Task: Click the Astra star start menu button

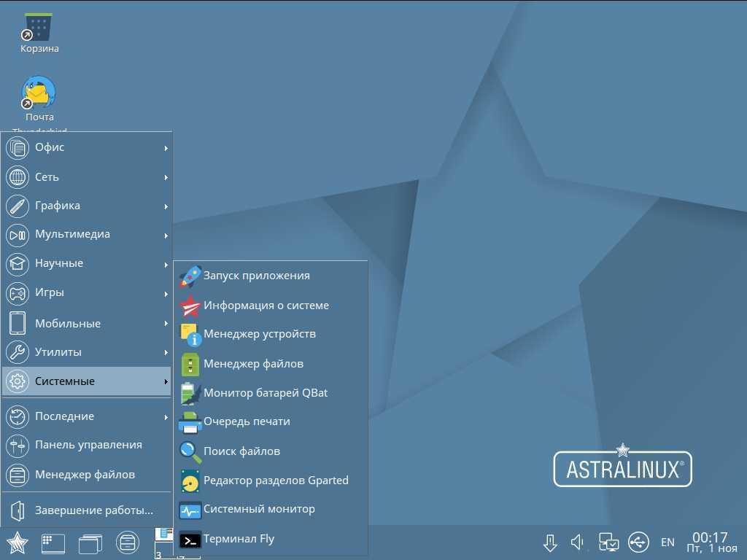Action: 17,542
